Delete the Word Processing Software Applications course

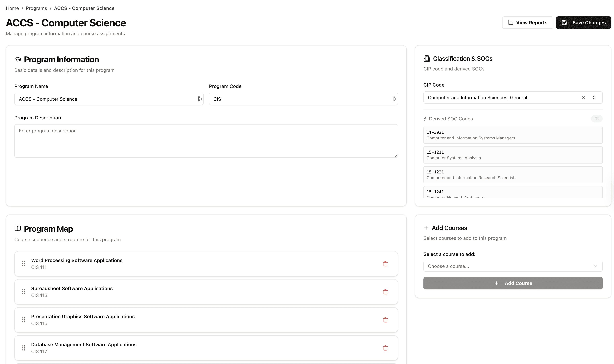point(385,264)
